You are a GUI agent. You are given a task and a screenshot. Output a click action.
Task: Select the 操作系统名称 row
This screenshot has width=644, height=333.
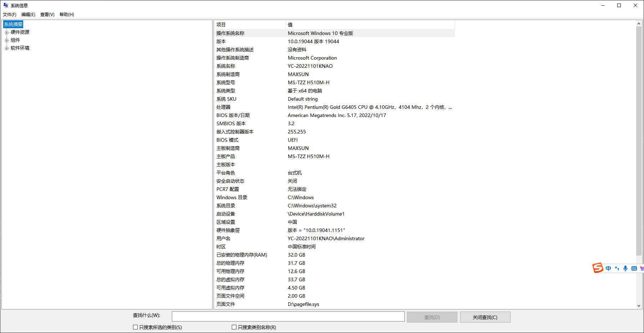point(334,33)
